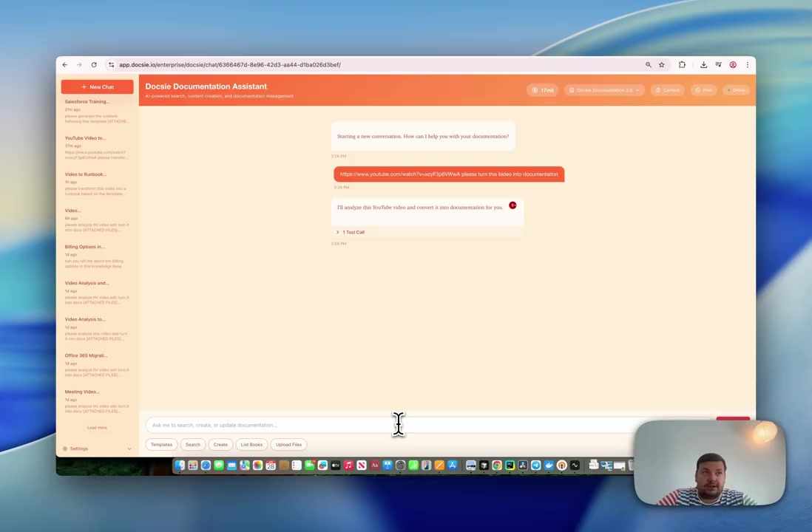The image size is (812, 532).
Task: Click the Templates quick action button
Action: tap(161, 445)
